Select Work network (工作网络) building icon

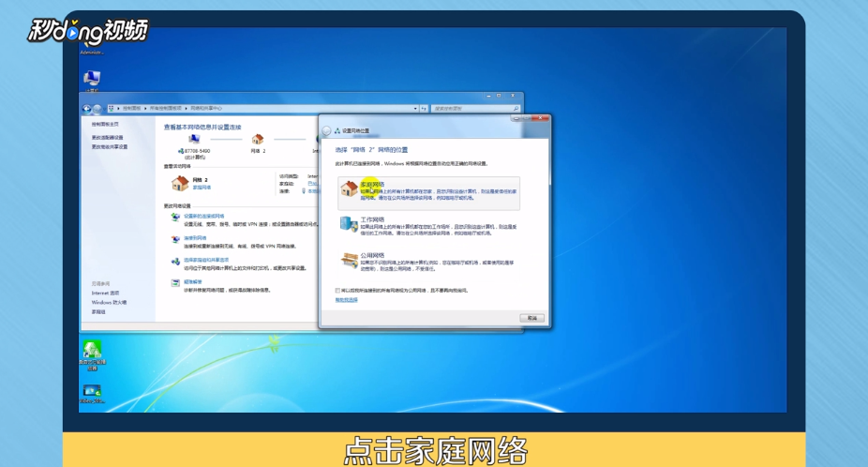point(349,224)
